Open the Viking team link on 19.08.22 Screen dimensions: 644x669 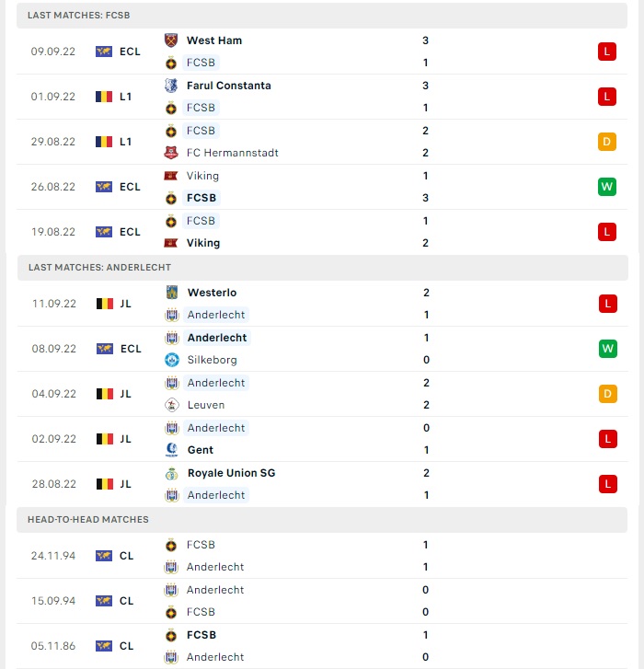pyautogui.click(x=203, y=243)
